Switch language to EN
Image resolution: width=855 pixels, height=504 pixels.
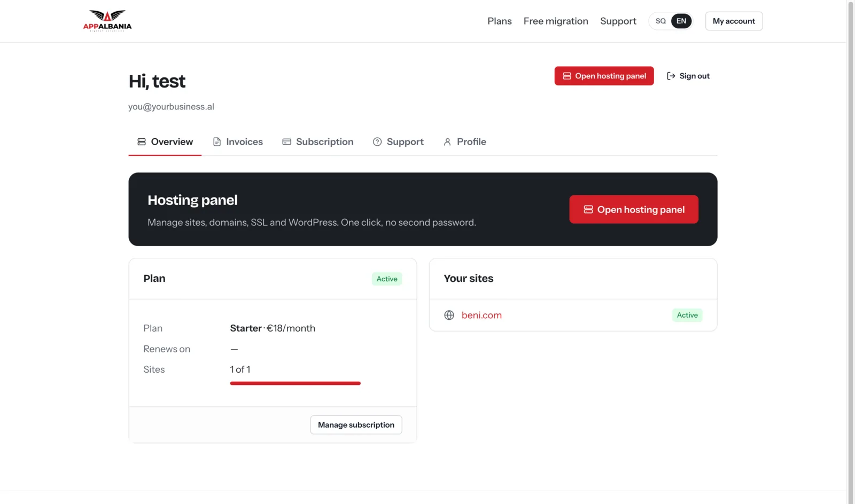[x=681, y=21]
